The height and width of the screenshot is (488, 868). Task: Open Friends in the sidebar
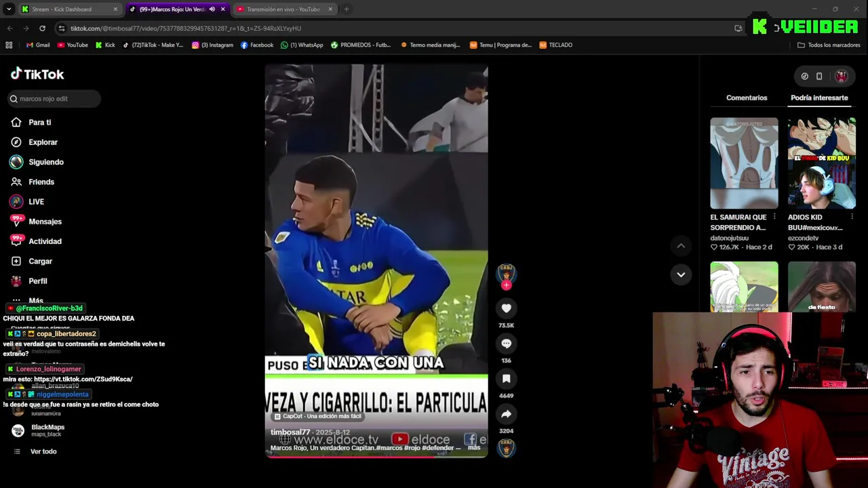[x=41, y=182]
